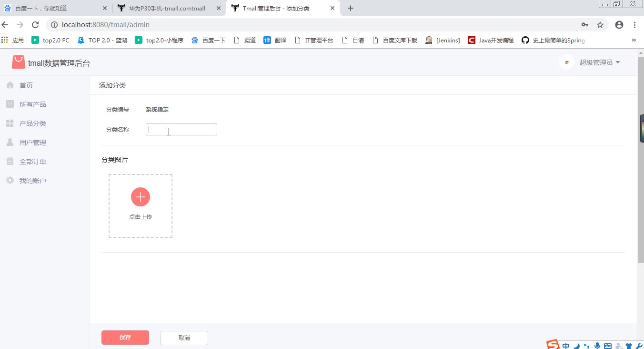Open the Sogou soft keyboard icon

tap(608, 346)
